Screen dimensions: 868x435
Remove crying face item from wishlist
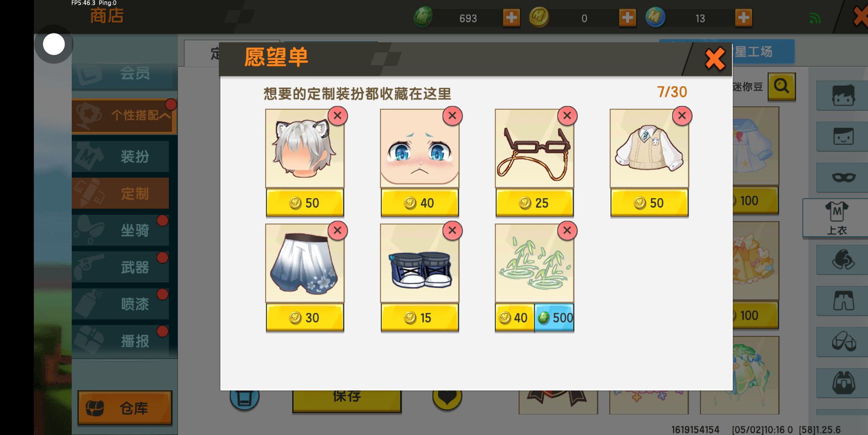pos(452,116)
